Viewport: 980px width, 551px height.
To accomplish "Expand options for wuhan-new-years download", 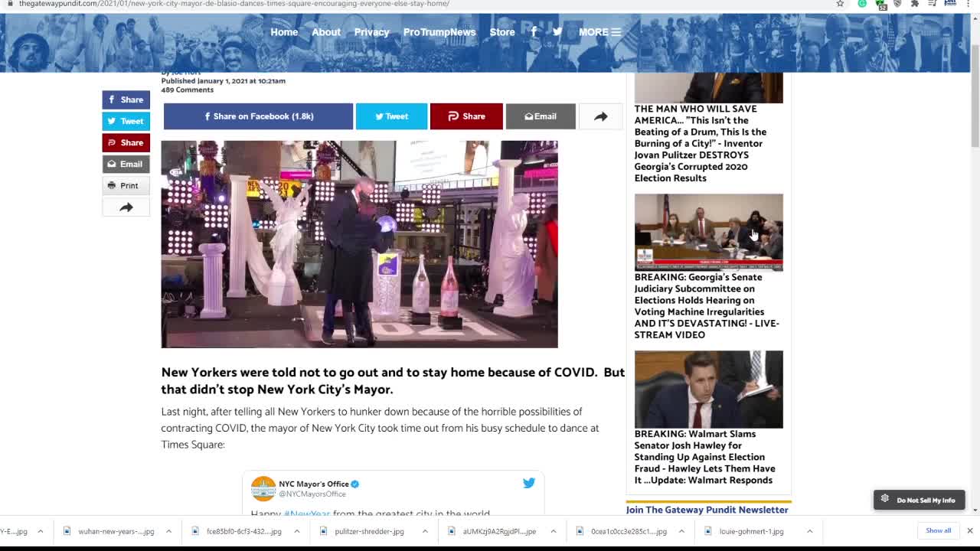I will [168, 531].
